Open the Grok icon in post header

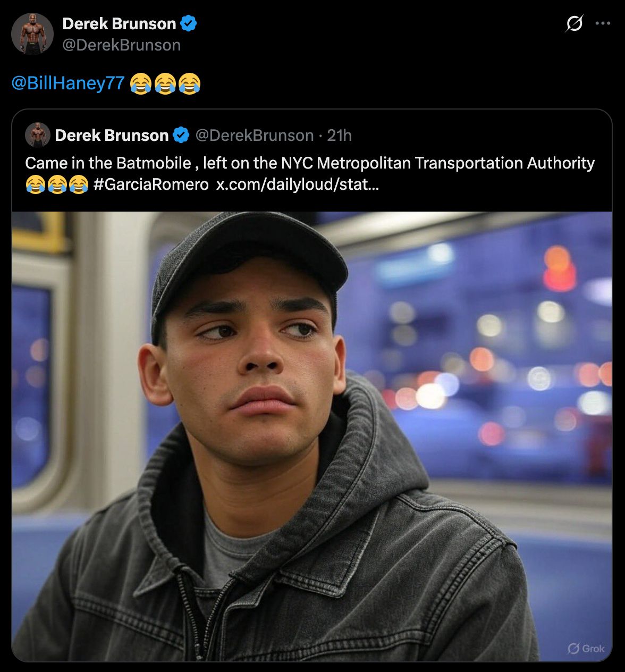pyautogui.click(x=574, y=23)
